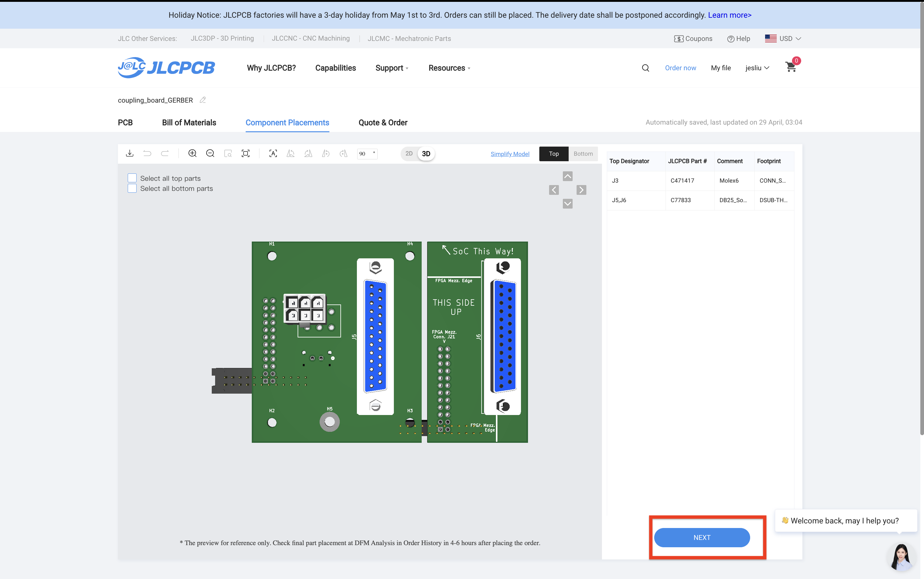The height and width of the screenshot is (579, 924).
Task: Click the rotate counterclockwise by angle icon
Action: pyautogui.click(x=326, y=154)
